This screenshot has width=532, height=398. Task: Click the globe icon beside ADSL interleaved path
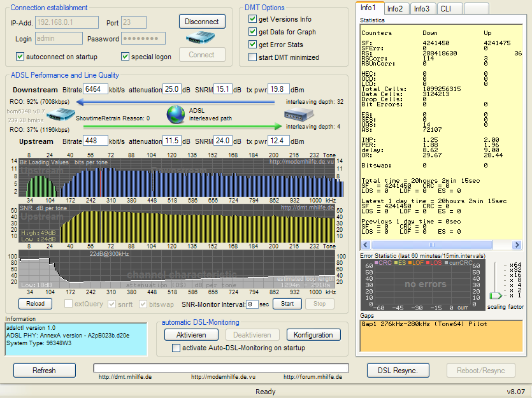coord(176,115)
